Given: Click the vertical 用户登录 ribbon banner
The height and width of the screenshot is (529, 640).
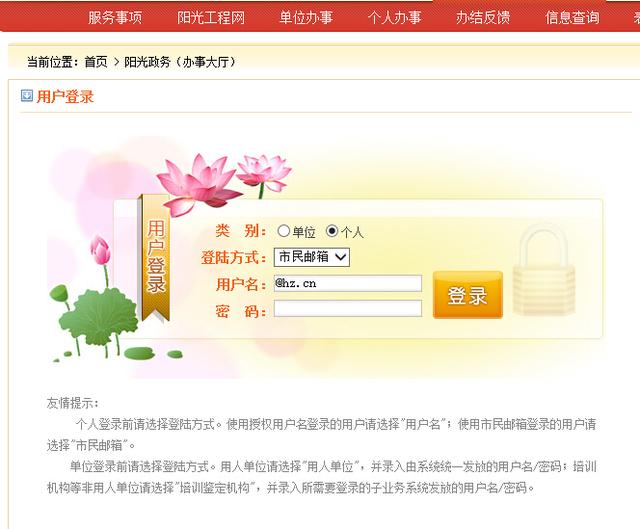Looking at the screenshot, I should (155, 259).
